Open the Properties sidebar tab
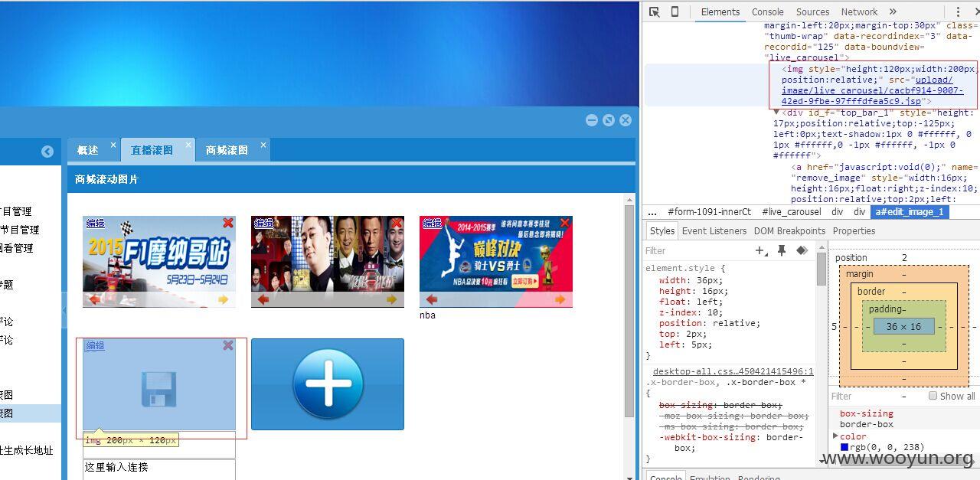This screenshot has height=480, width=980. tap(854, 230)
